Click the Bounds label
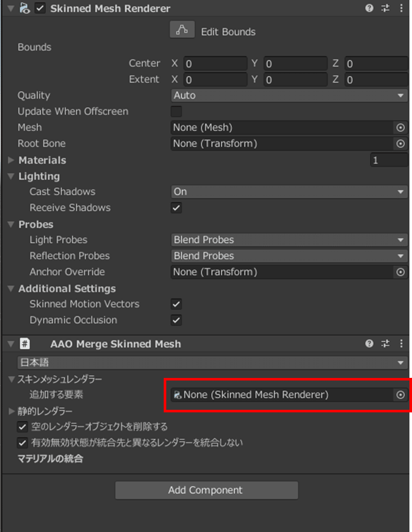 tap(34, 47)
